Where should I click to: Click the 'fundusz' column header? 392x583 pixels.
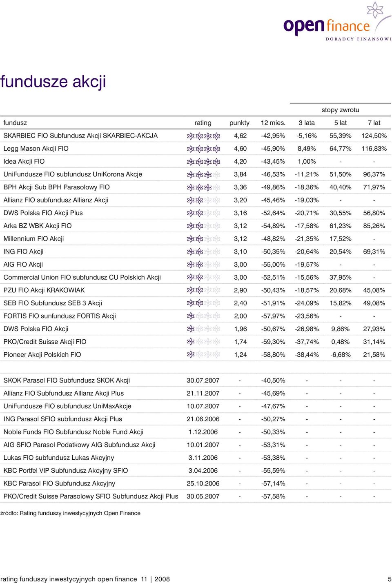[x=15, y=122]
